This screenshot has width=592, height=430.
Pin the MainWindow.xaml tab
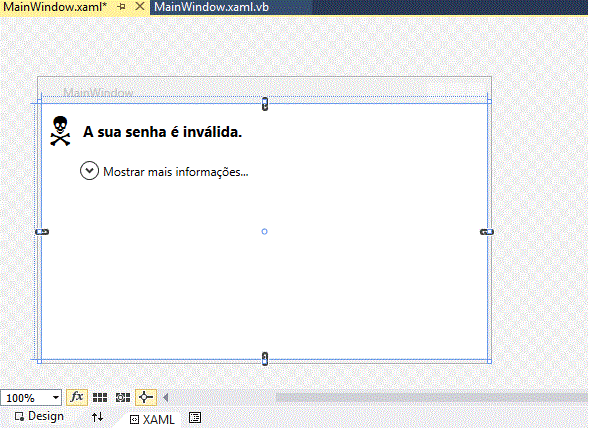[x=122, y=6]
